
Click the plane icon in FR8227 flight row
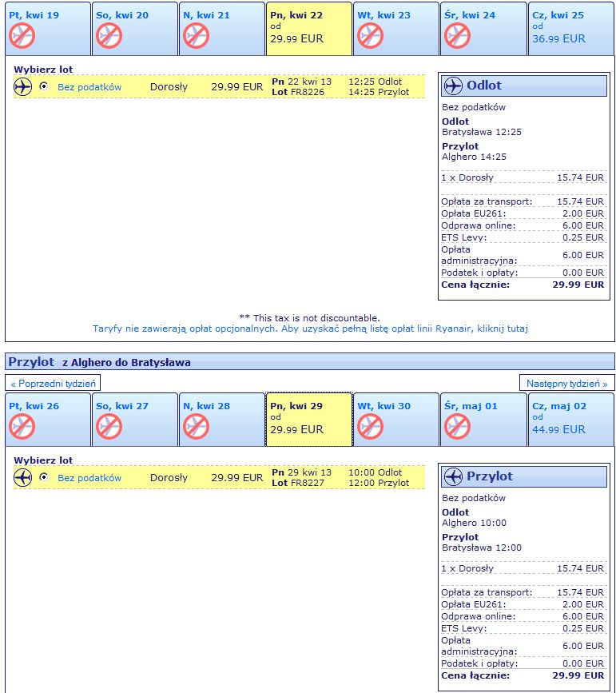(22, 478)
